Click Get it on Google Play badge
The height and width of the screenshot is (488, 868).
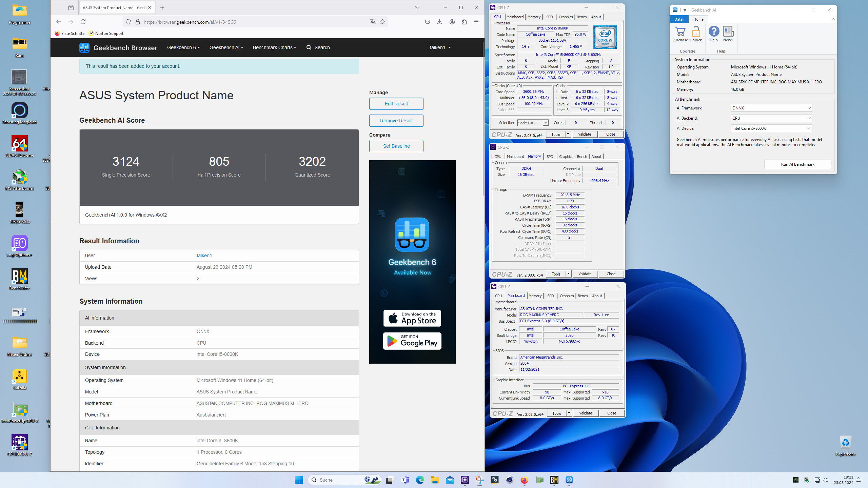point(412,341)
